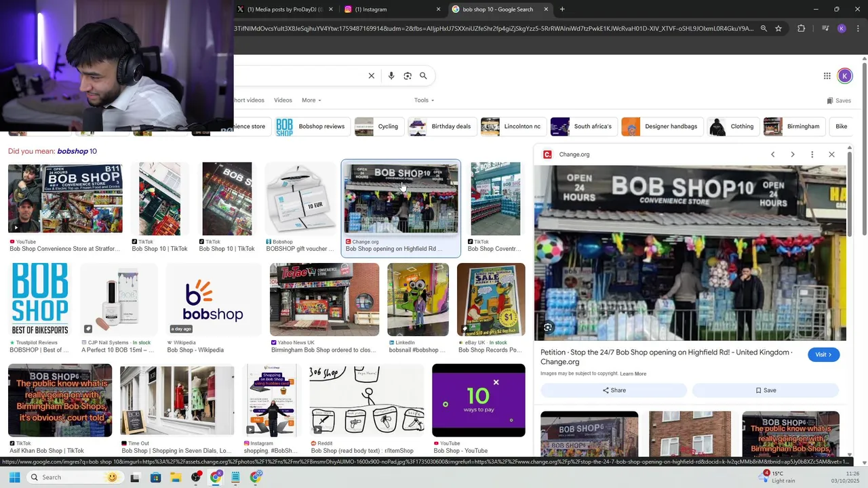
Task: Open Google Lens image search icon
Action: [x=408, y=76]
